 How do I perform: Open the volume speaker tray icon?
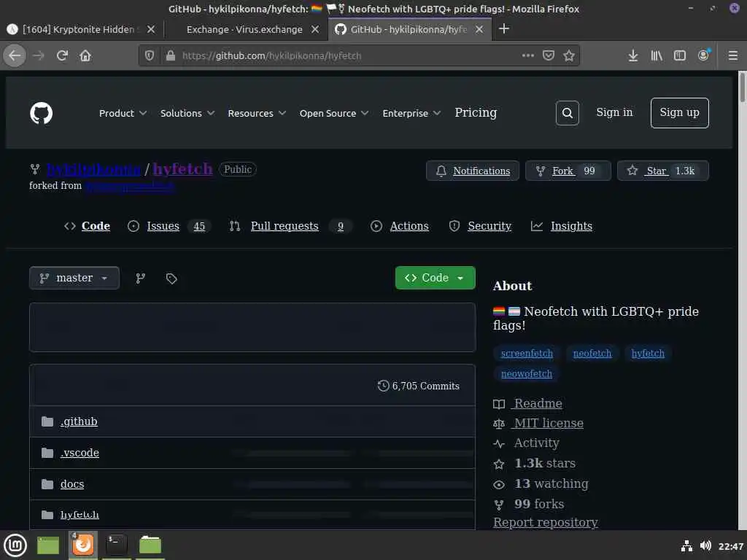coord(705,545)
